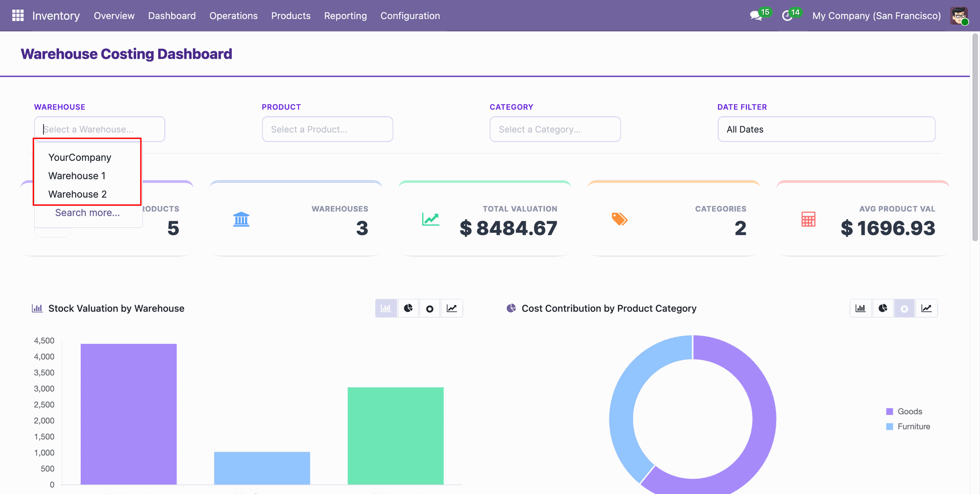Screen dimensions: 980x494
Task: Open the Products menu
Action: point(290,16)
